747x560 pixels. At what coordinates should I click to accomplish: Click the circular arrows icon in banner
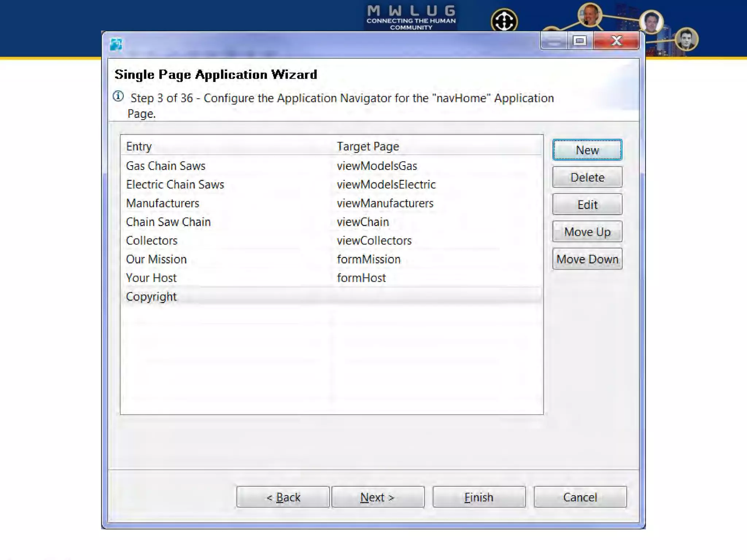504,21
